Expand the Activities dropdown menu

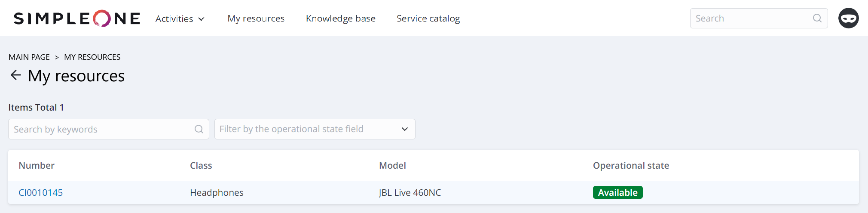click(180, 19)
